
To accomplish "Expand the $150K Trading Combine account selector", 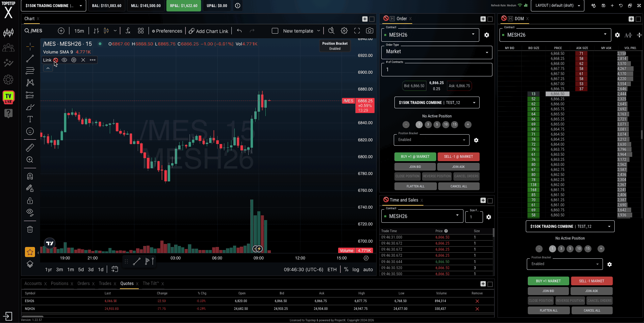I will pos(53,6).
